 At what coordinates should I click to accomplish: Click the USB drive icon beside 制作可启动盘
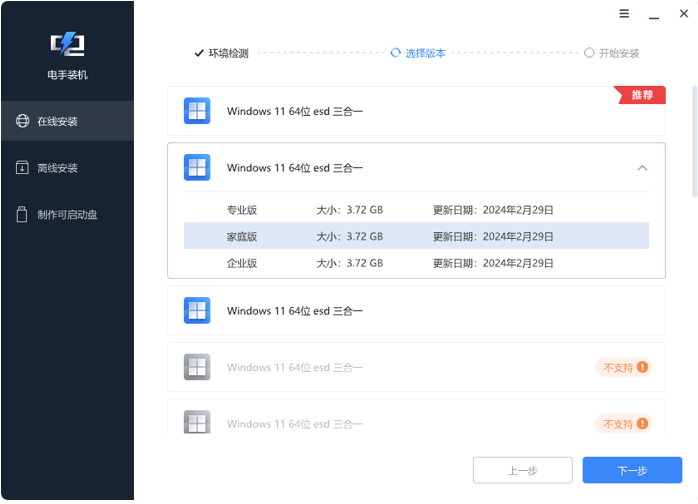(x=22, y=214)
